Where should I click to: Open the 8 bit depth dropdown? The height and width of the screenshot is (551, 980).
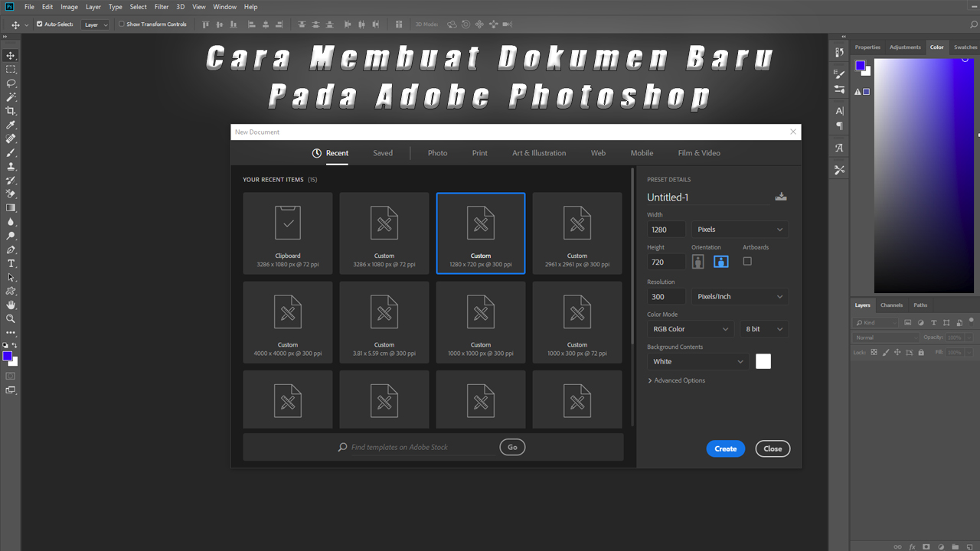(x=764, y=329)
